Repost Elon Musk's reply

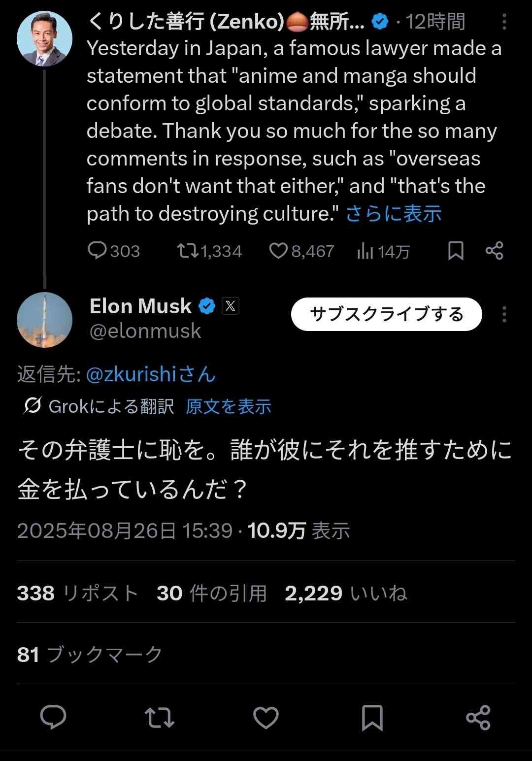(159, 717)
